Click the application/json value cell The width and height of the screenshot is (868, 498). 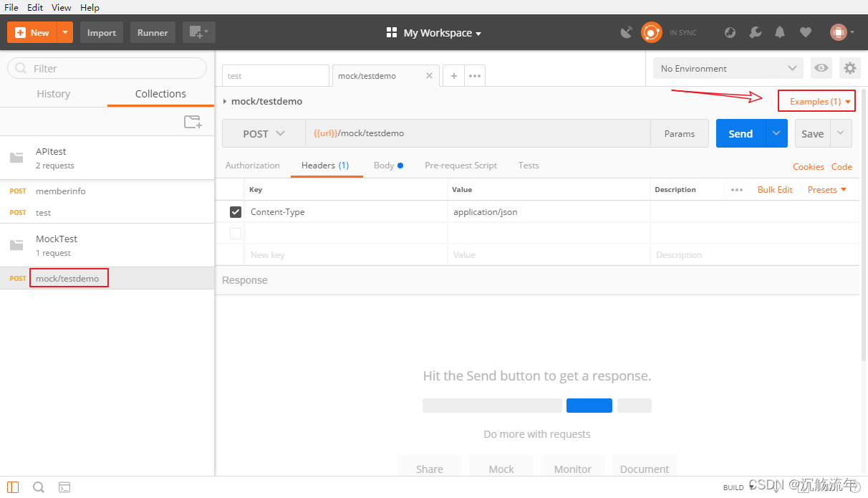(x=549, y=212)
